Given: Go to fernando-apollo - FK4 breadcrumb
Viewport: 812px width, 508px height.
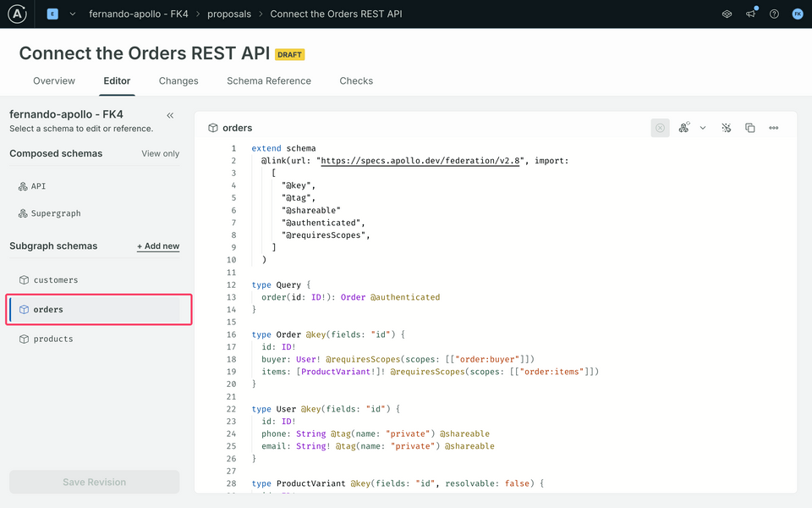Looking at the screenshot, I should pyautogui.click(x=138, y=14).
